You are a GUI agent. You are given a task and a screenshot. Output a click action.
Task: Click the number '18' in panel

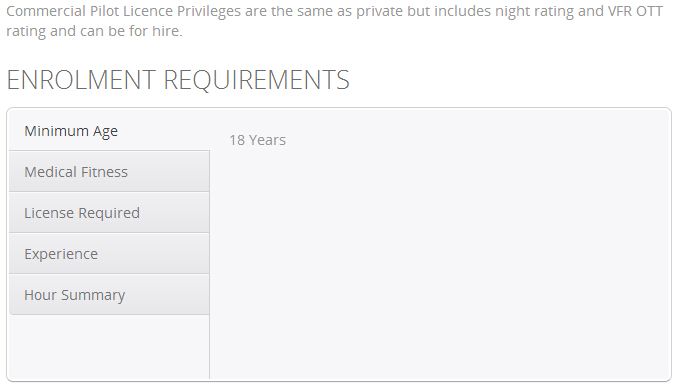[x=237, y=140]
